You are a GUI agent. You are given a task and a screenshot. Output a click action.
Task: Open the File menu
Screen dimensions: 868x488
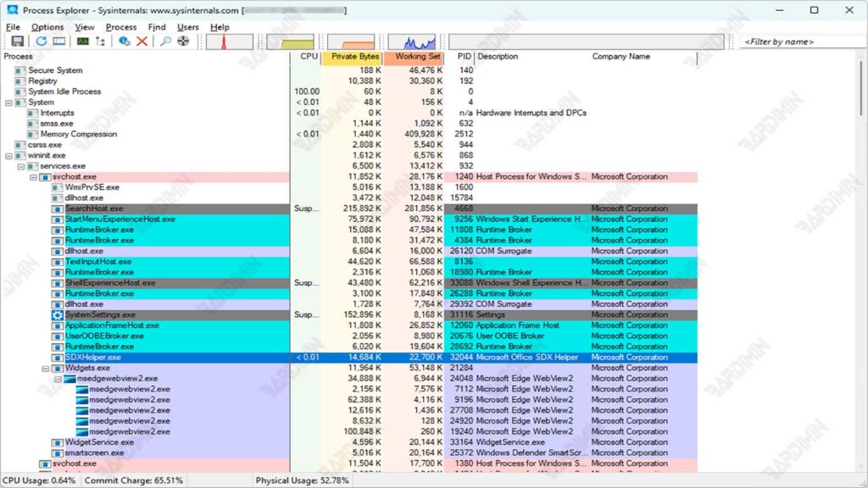point(13,27)
